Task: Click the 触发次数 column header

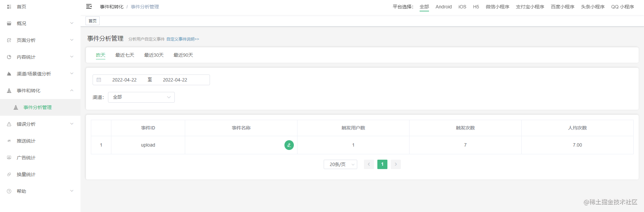Action: pos(465,128)
